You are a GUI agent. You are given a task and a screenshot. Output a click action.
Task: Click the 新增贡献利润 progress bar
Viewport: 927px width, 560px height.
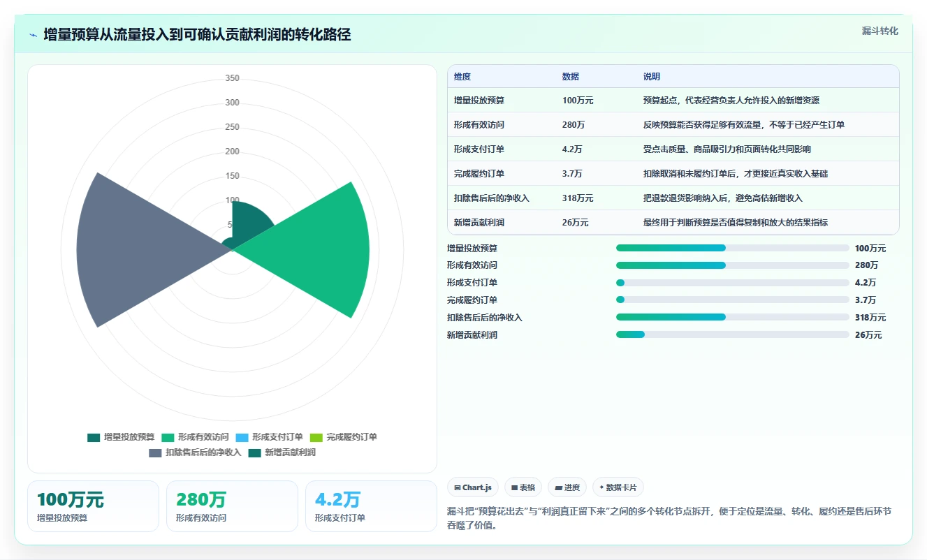pyautogui.click(x=732, y=334)
